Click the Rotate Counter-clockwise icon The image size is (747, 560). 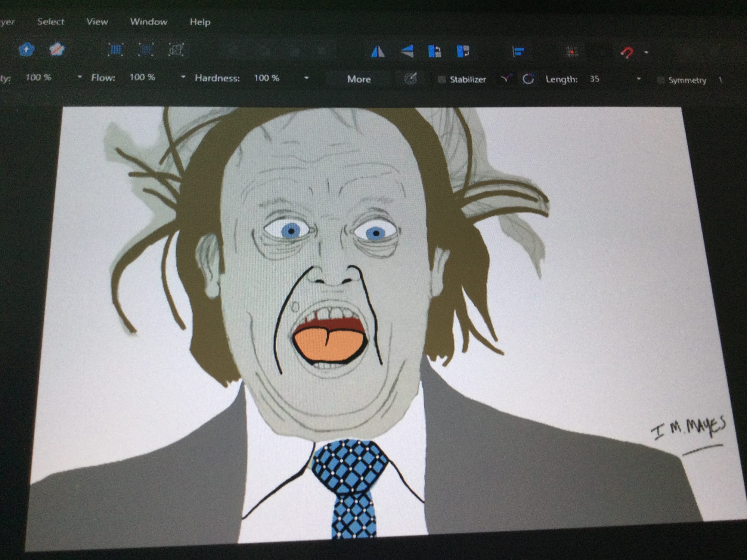pyautogui.click(x=435, y=51)
